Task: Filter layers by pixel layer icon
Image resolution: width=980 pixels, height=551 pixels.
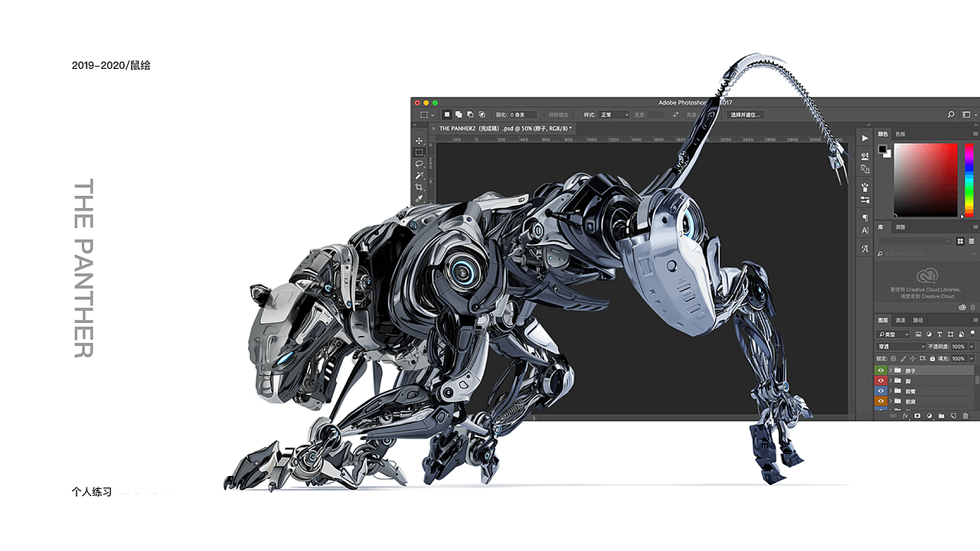Action: pyautogui.click(x=919, y=334)
